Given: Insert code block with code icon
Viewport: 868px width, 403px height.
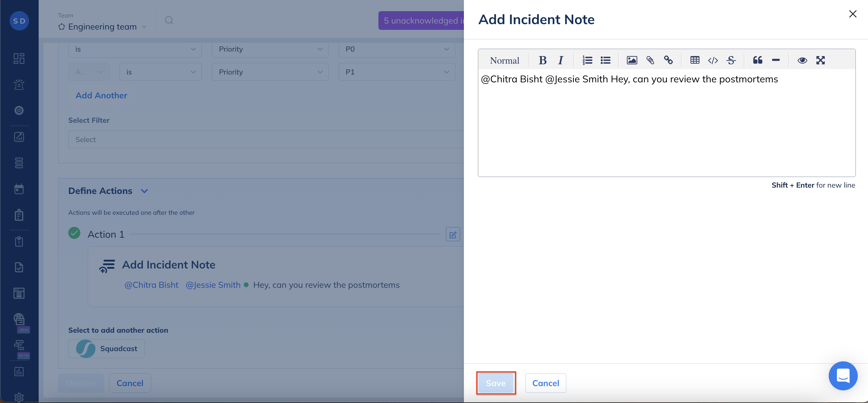Looking at the screenshot, I should [713, 60].
